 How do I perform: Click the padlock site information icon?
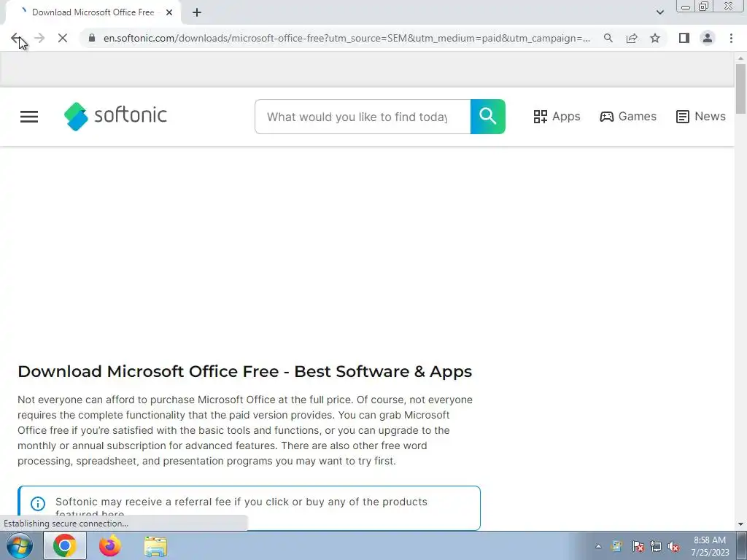[92, 38]
